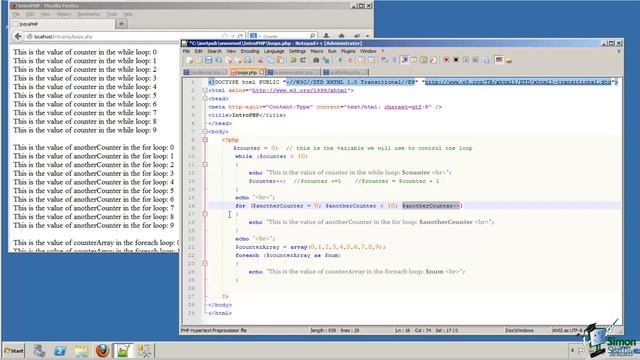Collapse the for loop fold marker on line 17
640x360 pixels.
click(205, 214)
